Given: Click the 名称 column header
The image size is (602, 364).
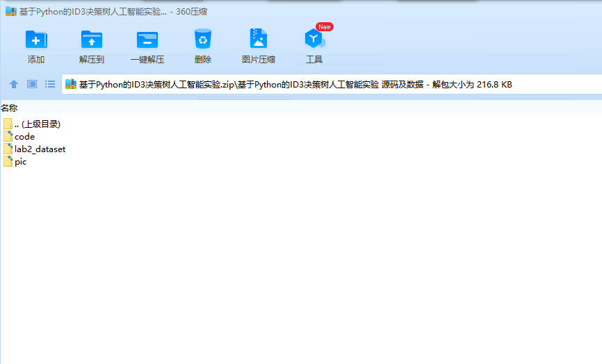Looking at the screenshot, I should [9, 108].
